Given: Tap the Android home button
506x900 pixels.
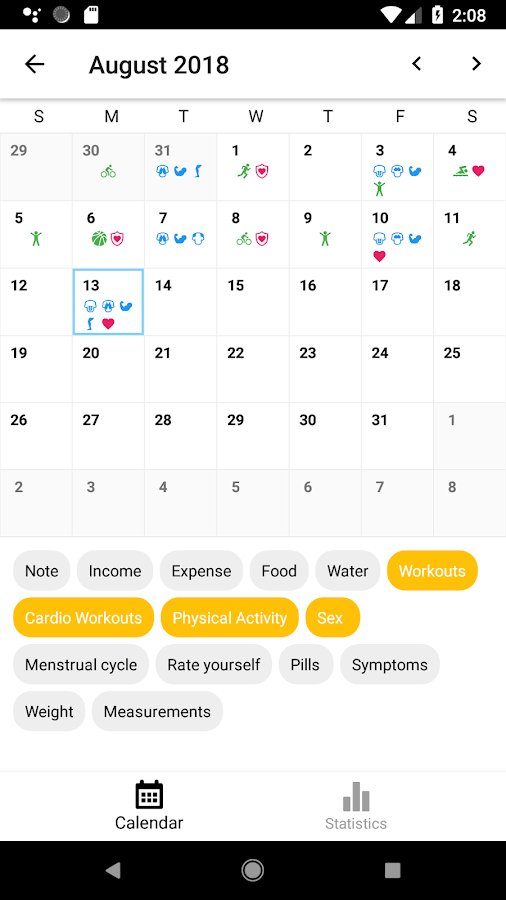Looking at the screenshot, I should [x=252, y=870].
